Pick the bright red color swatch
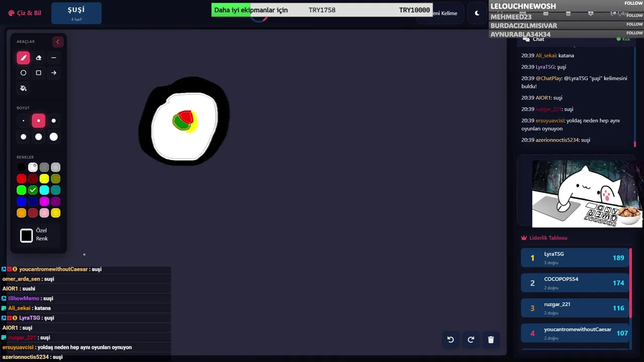 [x=21, y=179]
